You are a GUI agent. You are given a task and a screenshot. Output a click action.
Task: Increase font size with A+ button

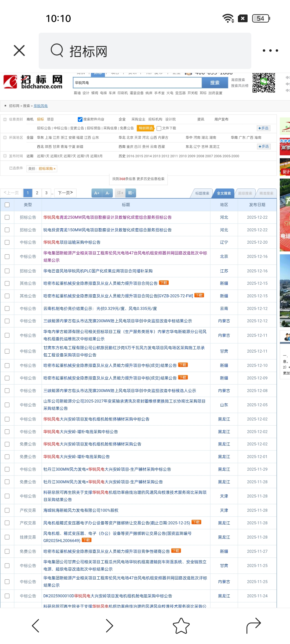point(97,193)
